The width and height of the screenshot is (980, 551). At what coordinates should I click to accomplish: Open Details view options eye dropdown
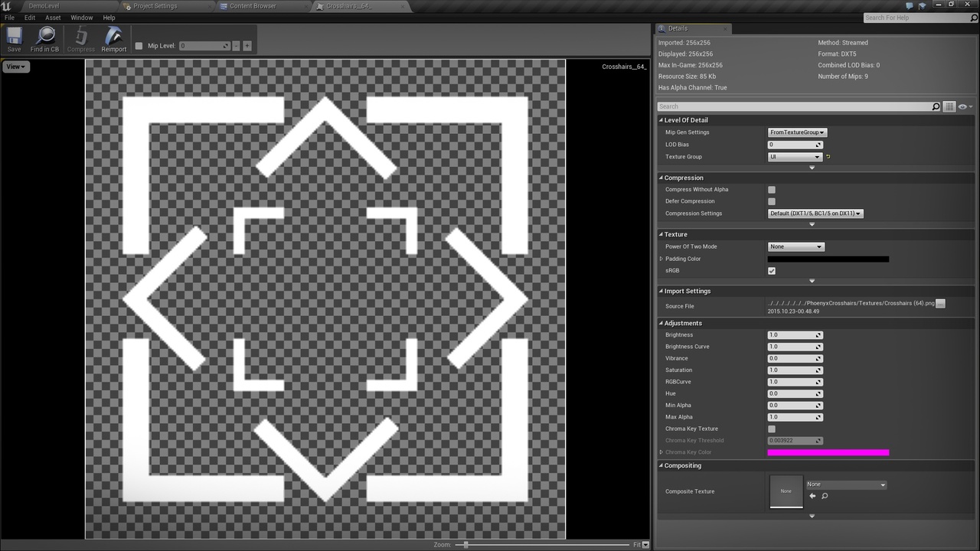coord(965,106)
